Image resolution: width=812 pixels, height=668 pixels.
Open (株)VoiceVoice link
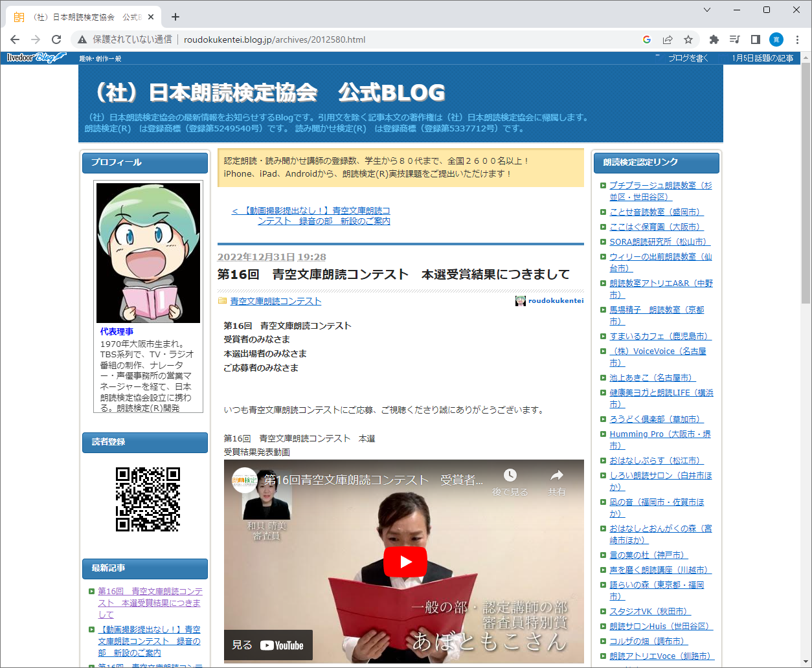point(658,357)
